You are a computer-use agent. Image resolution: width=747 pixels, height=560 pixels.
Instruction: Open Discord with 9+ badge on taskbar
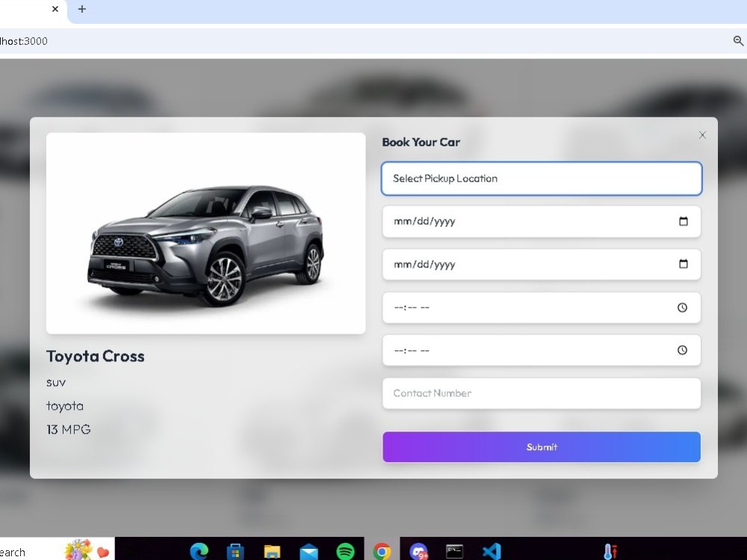point(419,552)
